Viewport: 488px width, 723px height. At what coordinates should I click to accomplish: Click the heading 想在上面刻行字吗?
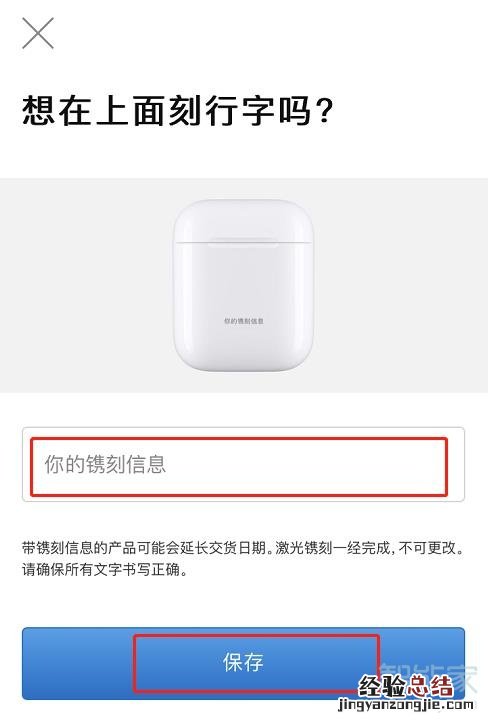coord(177,111)
